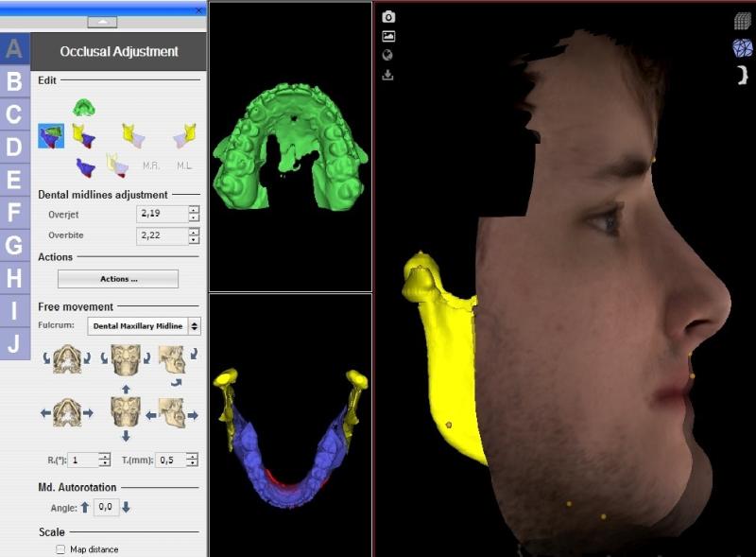This screenshot has height=557, width=756.
Task: Select the green maxillary arch edit icon
Action: [x=84, y=106]
